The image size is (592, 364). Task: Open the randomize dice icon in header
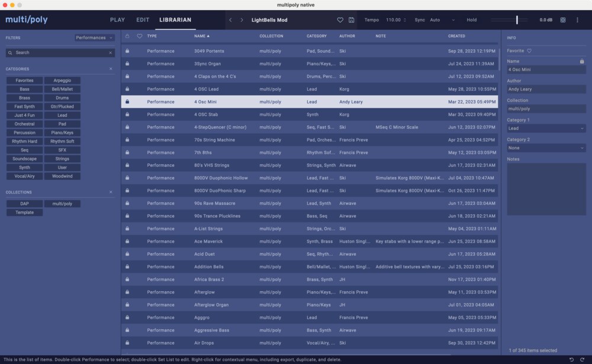coord(562,20)
